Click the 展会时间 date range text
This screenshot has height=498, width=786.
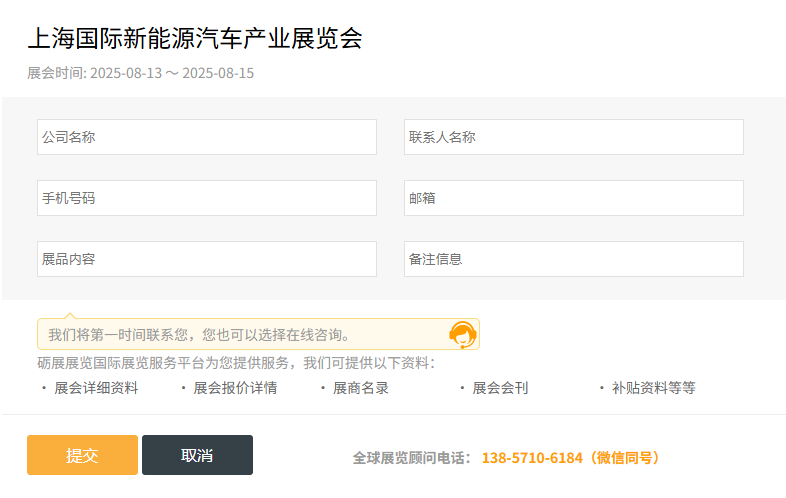click(x=140, y=73)
